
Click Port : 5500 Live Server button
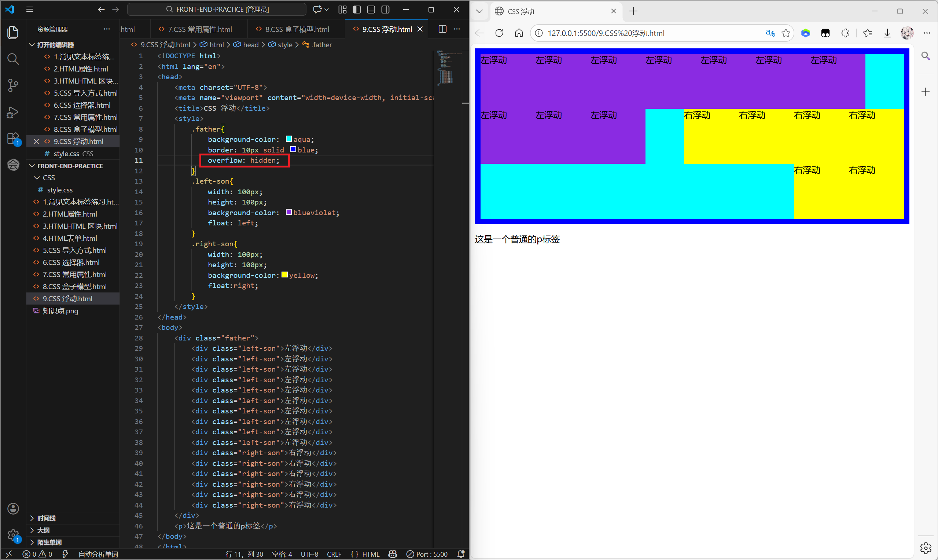click(x=427, y=554)
